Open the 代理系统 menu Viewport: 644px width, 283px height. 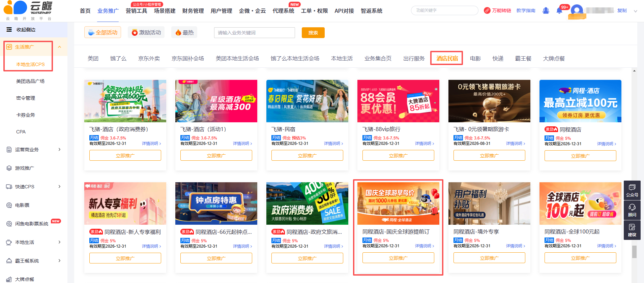tap(284, 11)
